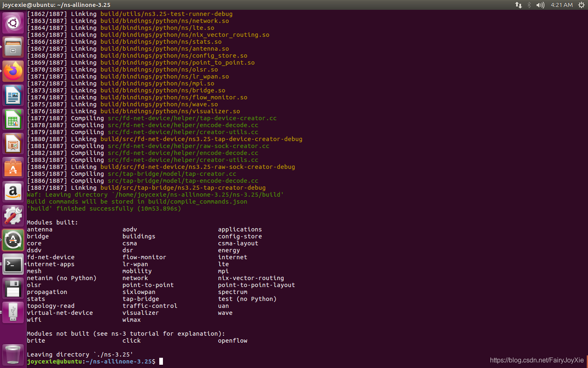This screenshot has height=368, width=588.
Task: Click module name 'config-store'
Action: 240,236
